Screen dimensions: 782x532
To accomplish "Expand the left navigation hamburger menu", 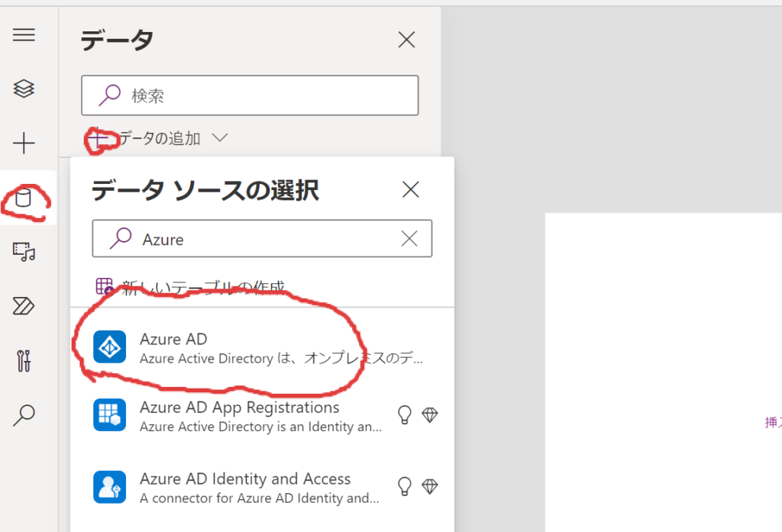I will (24, 36).
